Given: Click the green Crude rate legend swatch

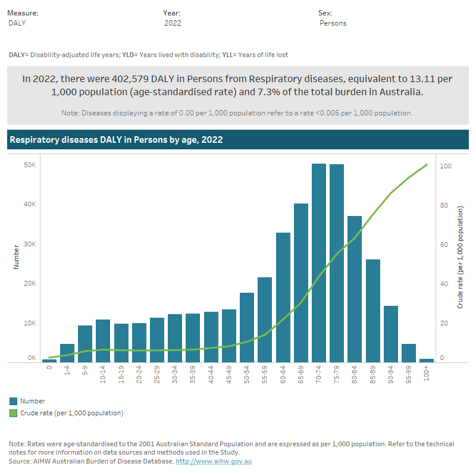Looking at the screenshot, I should [x=13, y=413].
